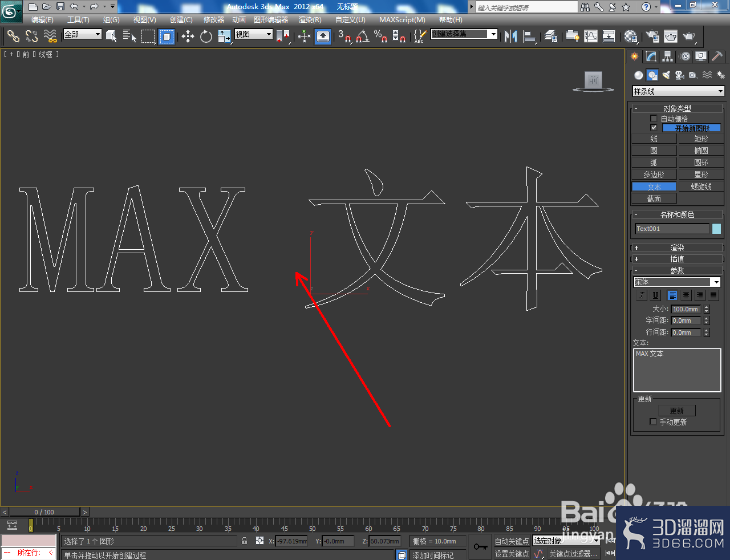This screenshot has width=730, height=560.
Task: Open Render Setup dialog icon
Action: pyautogui.click(x=652, y=36)
